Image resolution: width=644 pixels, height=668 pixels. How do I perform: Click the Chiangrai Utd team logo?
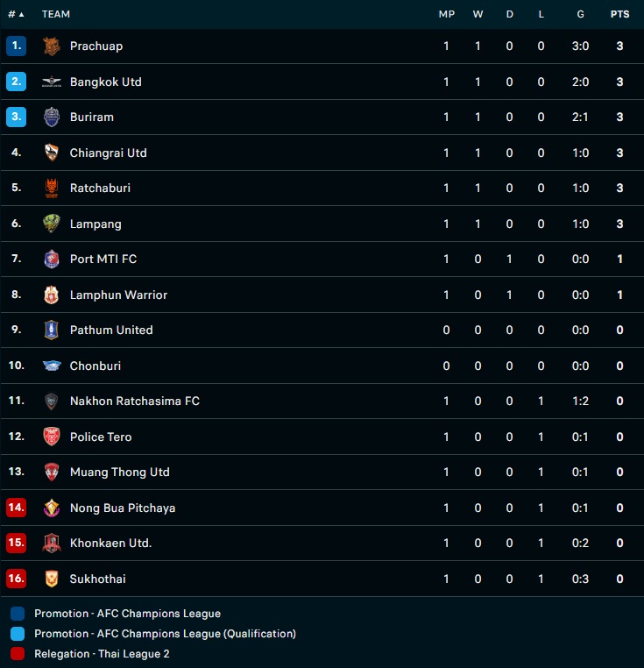click(52, 153)
